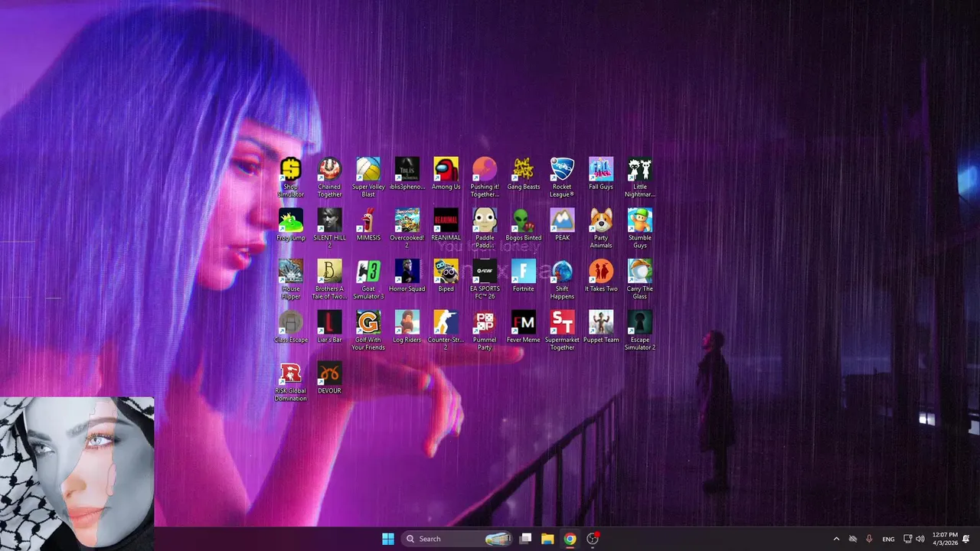Screen dimensions: 980x551
Task: Click the portrait thumbnail widget
Action: [77, 472]
